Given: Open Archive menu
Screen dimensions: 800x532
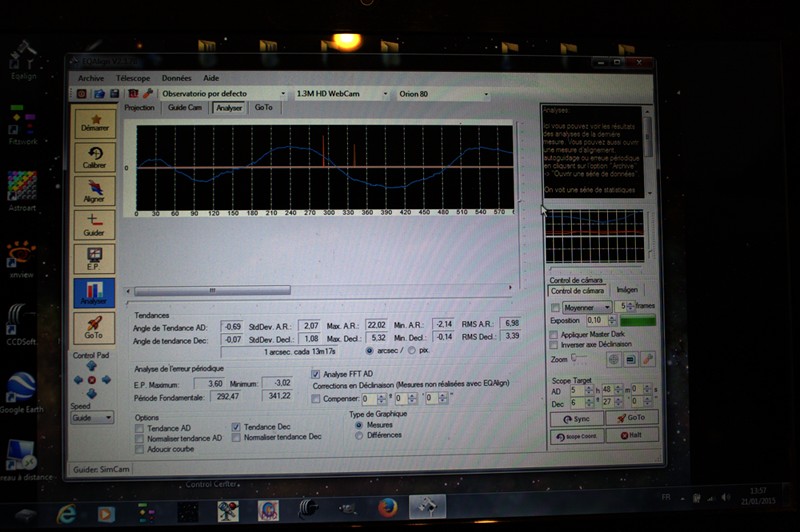Looking at the screenshot, I should (91, 78).
